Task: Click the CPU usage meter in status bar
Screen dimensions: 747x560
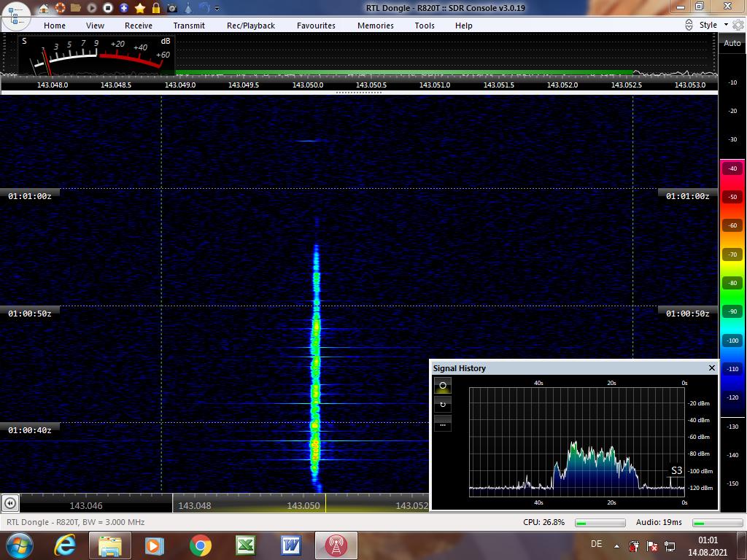Action: (x=600, y=523)
